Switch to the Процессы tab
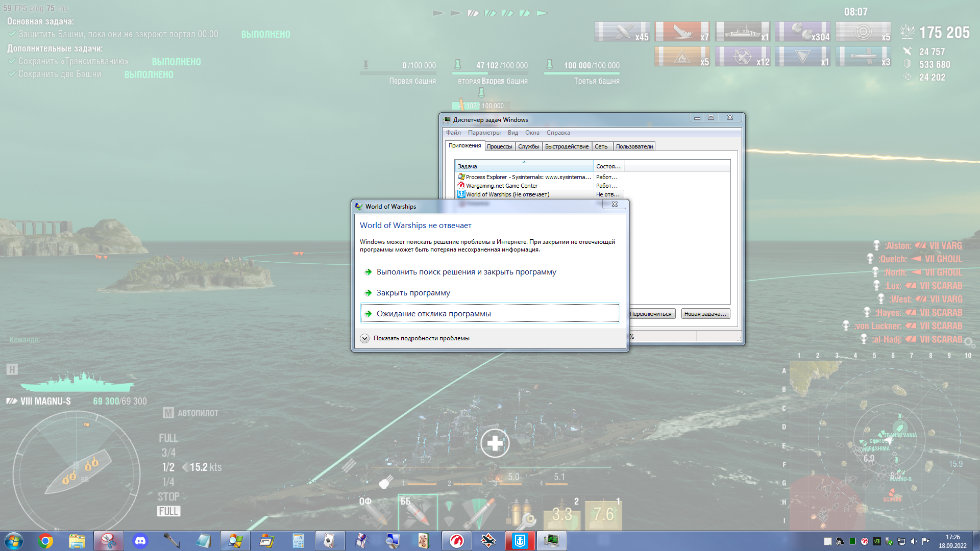Screen dimensions: 980x551 499,146
